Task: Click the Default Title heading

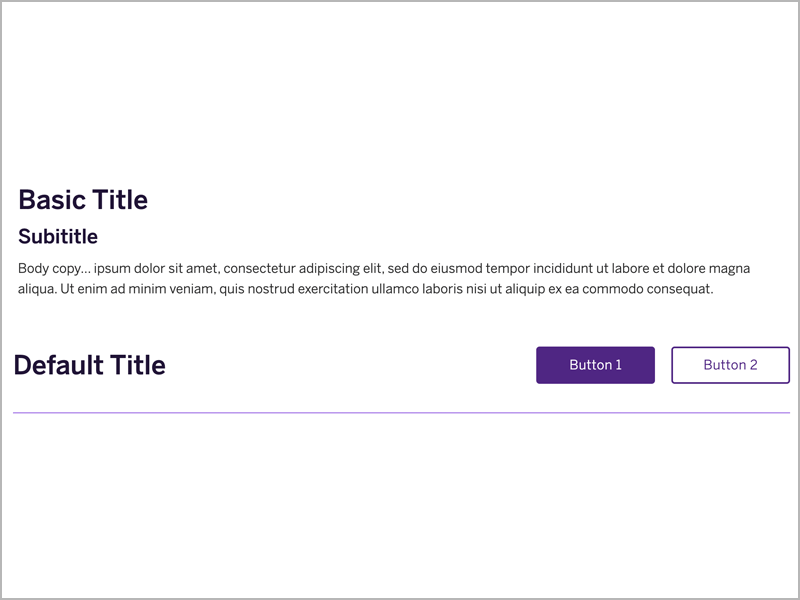Action: pos(89,366)
